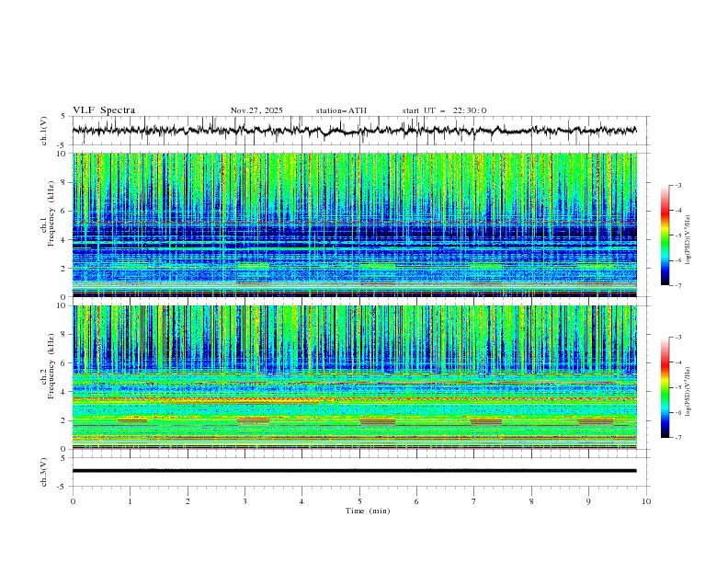Click the '10' tick on the time axis
Image resolution: width=728 pixels, height=563 pixels.
click(x=646, y=501)
